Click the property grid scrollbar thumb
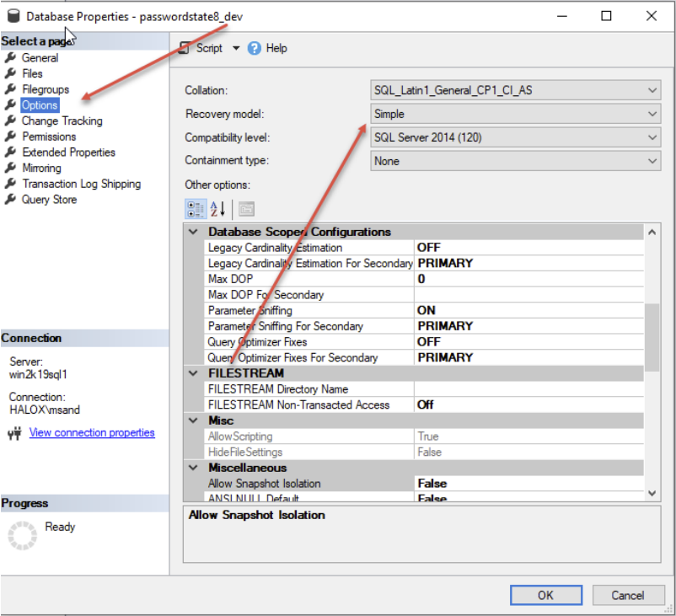This screenshot has width=676, height=616. [x=652, y=338]
